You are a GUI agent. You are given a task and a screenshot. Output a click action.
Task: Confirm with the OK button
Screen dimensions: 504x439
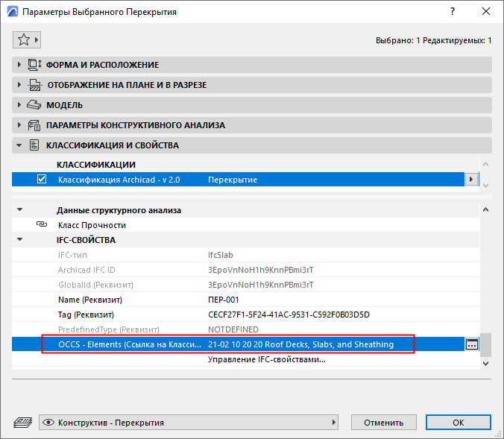coord(458,423)
